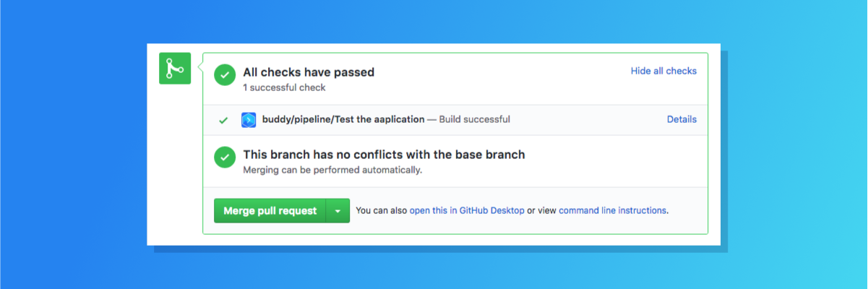Image resolution: width=868 pixels, height=289 pixels.
Task: Click the All checks have passed heading
Action: click(x=309, y=72)
